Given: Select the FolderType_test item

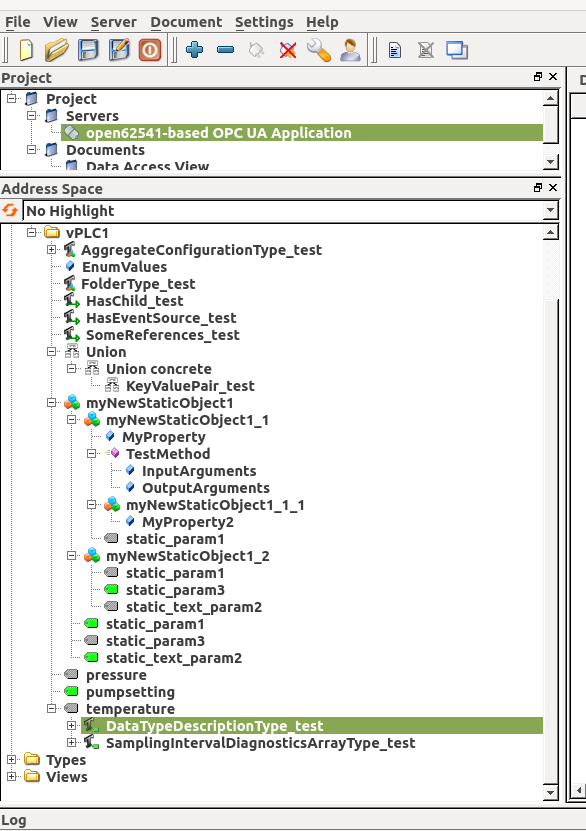Looking at the screenshot, I should pyautogui.click(x=138, y=284).
